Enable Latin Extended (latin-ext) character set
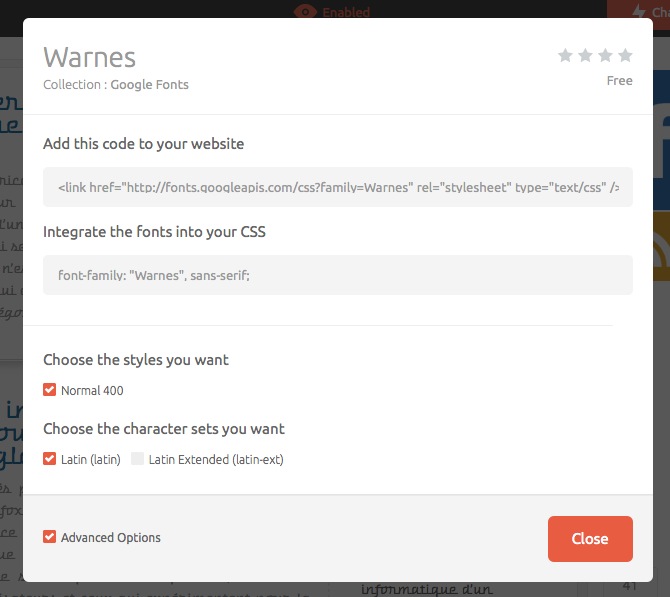Viewport: 670px width, 597px height. pos(138,459)
